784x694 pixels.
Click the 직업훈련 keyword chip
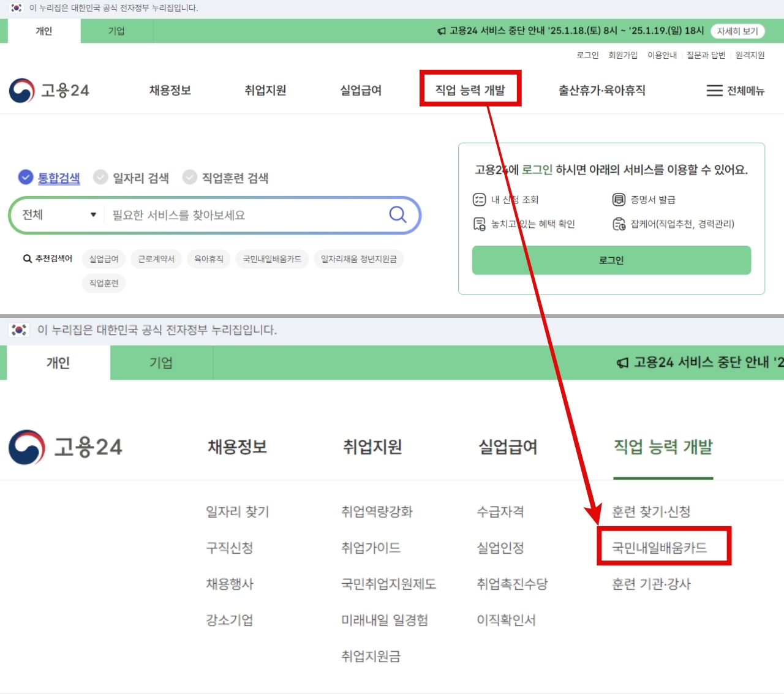click(104, 283)
